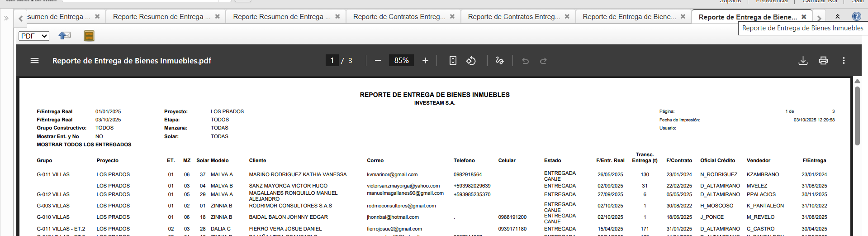
Task: Activate the draw annotation tool
Action: pyautogui.click(x=500, y=61)
